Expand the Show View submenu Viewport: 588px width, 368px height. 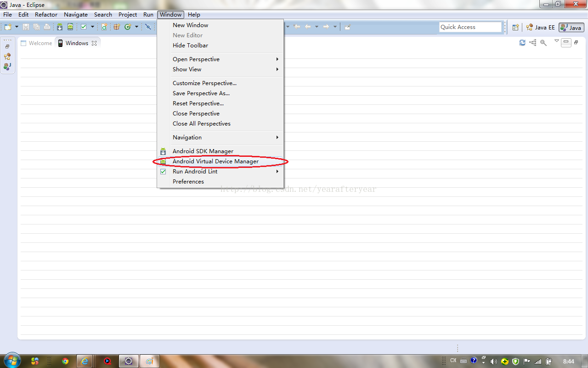[220, 69]
